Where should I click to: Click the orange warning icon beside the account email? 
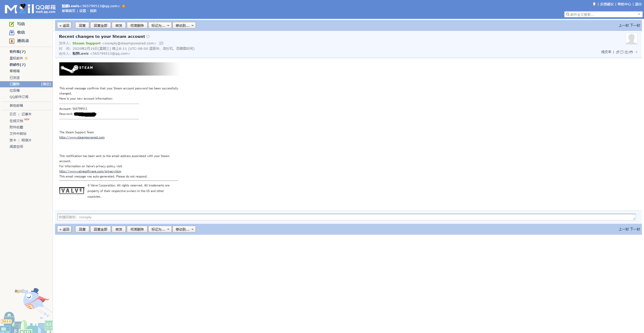click(123, 6)
